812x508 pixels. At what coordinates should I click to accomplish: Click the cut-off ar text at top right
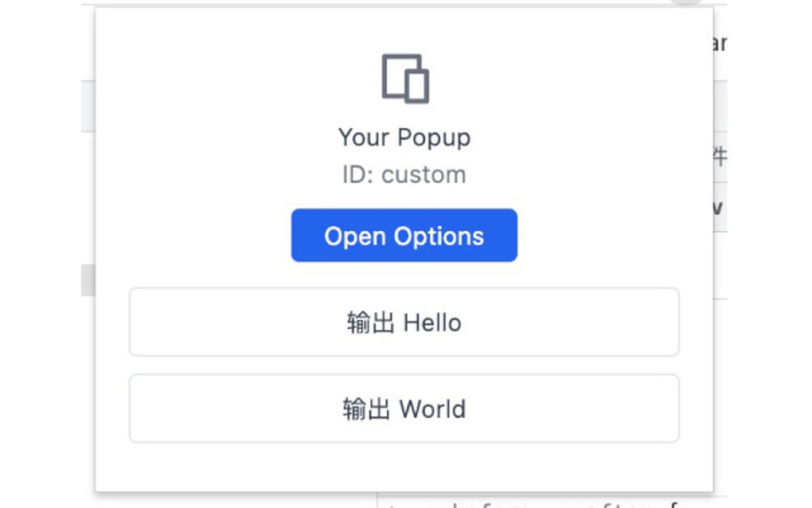click(719, 43)
